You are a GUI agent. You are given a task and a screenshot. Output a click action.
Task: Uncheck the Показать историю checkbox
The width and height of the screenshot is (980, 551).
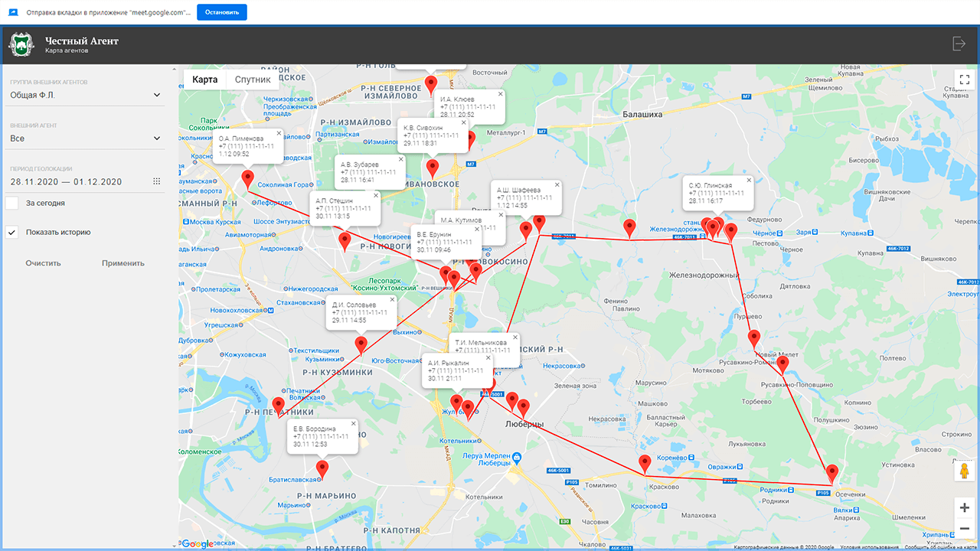tap(11, 232)
